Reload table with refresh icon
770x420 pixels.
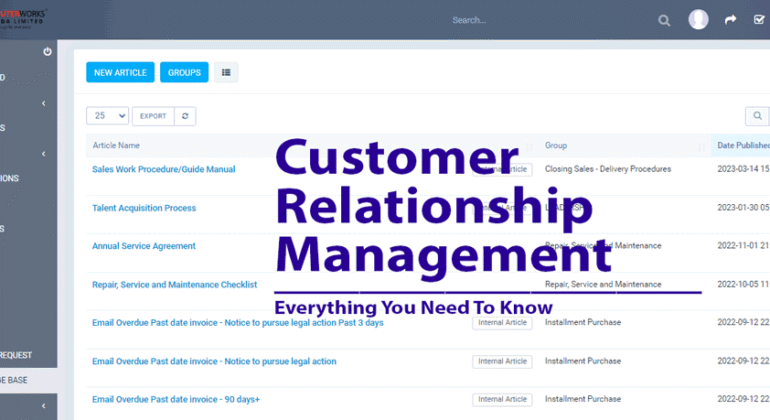point(185,116)
